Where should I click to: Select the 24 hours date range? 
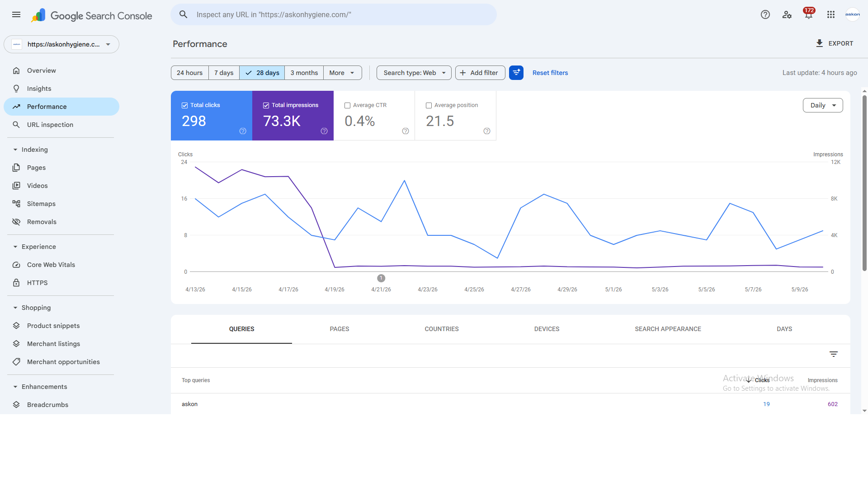click(x=190, y=73)
